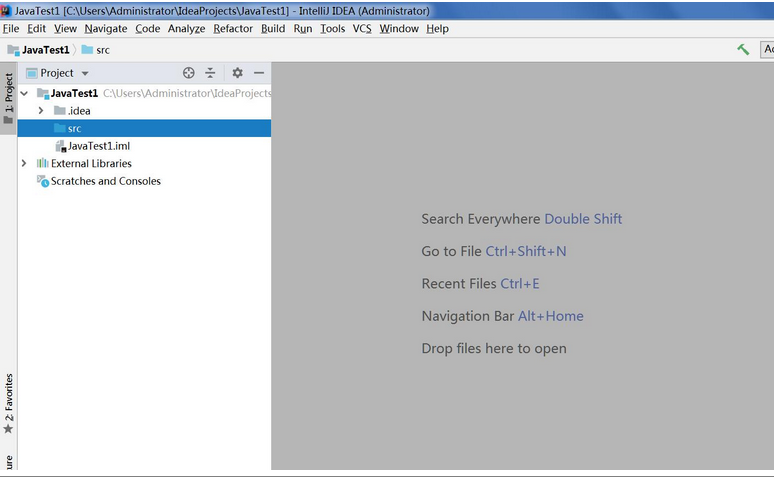
Task: Expand the .idea folder
Action: (x=41, y=111)
